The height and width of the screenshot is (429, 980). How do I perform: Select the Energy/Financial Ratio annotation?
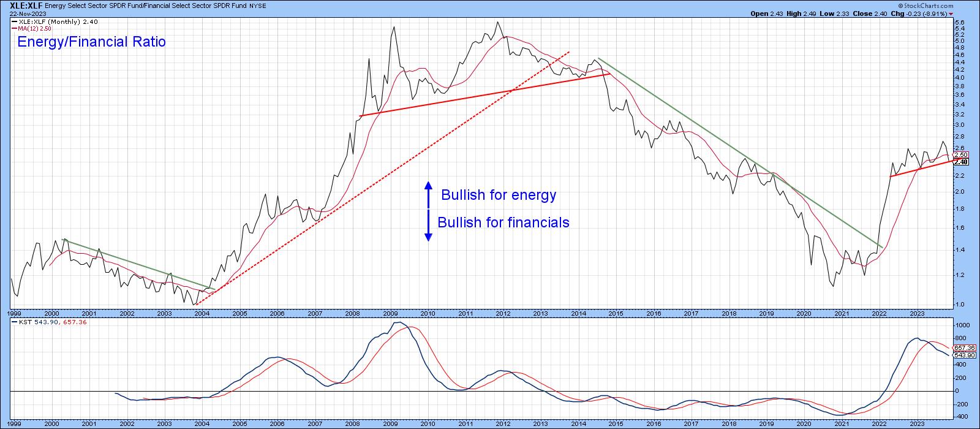point(92,42)
